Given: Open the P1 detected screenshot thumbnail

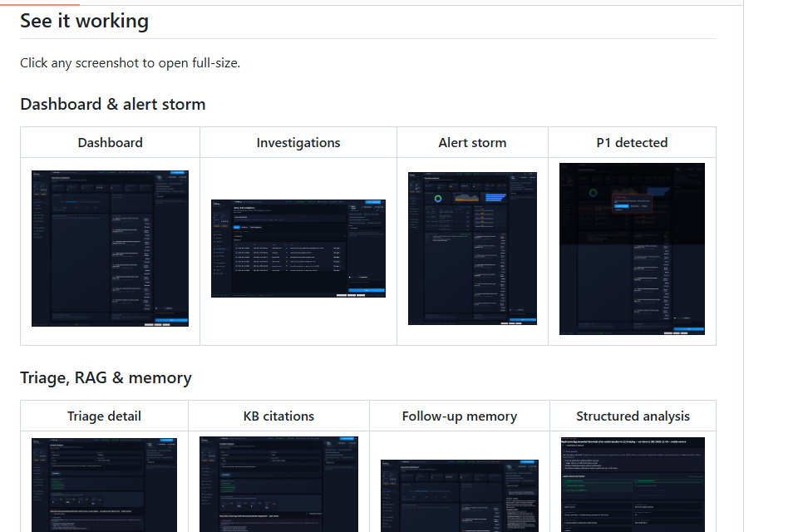Looking at the screenshot, I should [x=632, y=249].
